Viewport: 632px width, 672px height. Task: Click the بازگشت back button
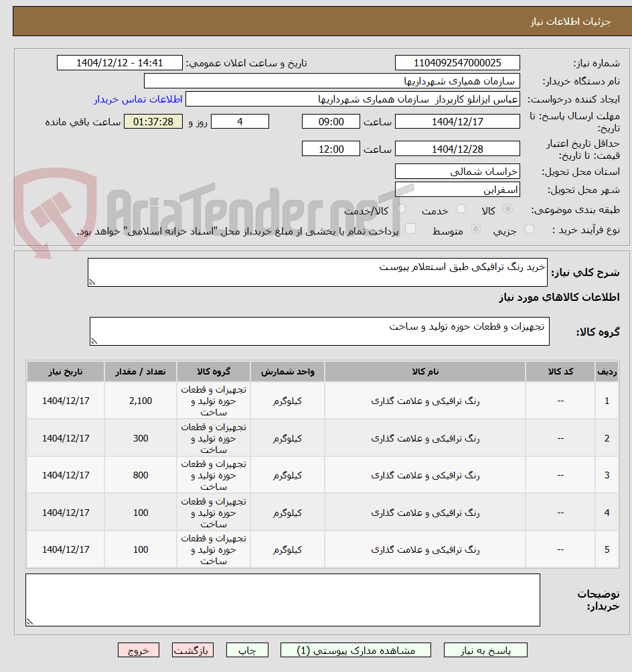tap(193, 650)
